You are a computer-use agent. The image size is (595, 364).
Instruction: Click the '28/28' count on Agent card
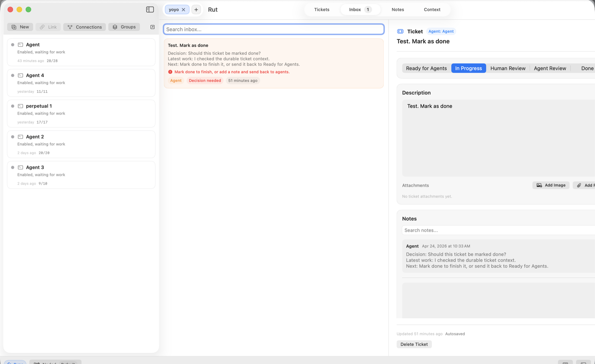tap(52, 61)
